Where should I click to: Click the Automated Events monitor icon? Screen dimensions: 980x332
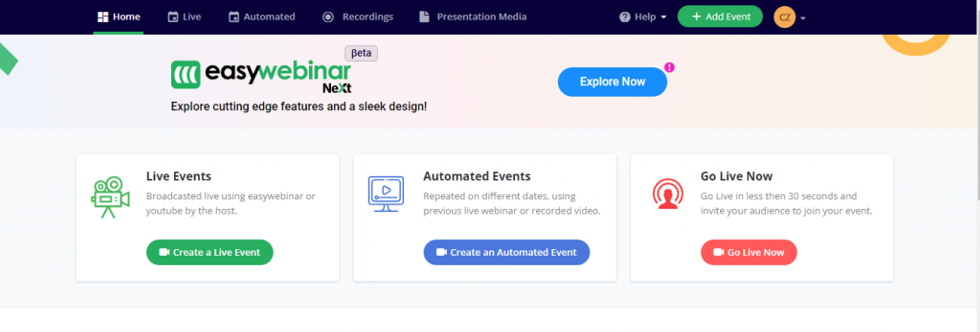[386, 194]
